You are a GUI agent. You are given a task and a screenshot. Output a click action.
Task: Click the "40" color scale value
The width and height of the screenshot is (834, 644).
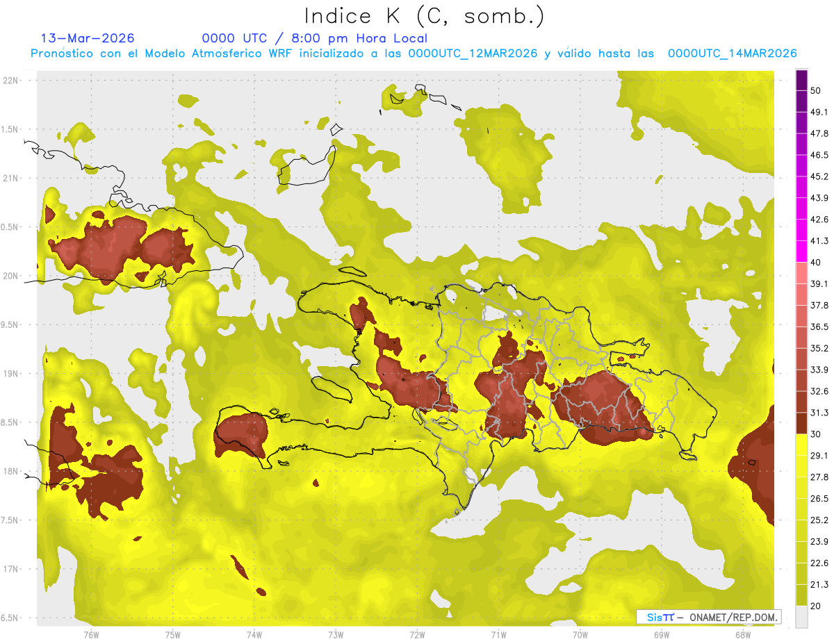point(816,263)
